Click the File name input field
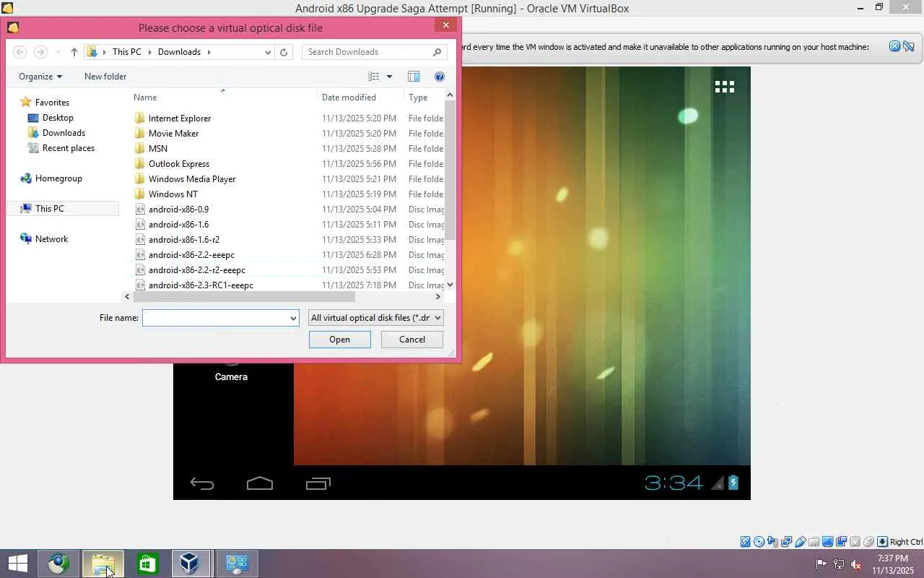924x578 pixels. [215, 318]
